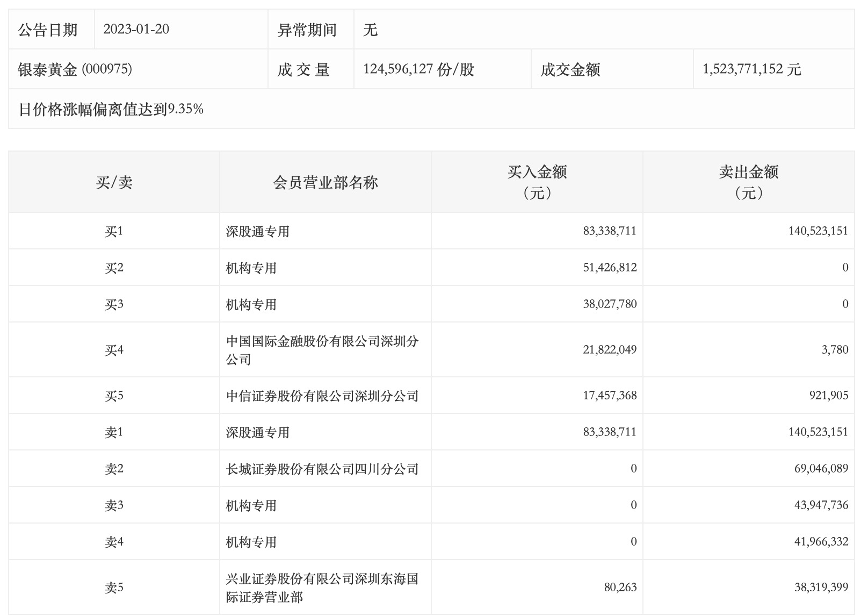Screen dimensions: 868x616
Task: Select the buy amount 0 in 卖3 row
Action: pyautogui.click(x=634, y=505)
